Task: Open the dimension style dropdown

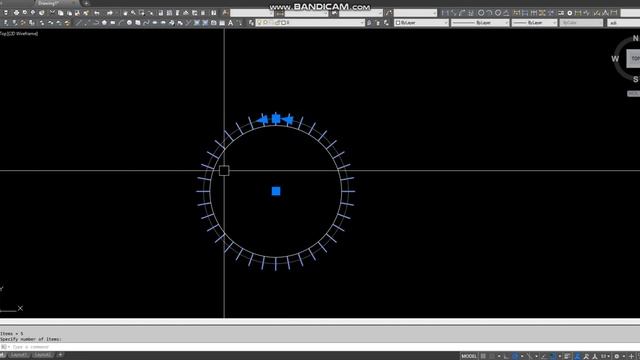Action: click(307, 13)
